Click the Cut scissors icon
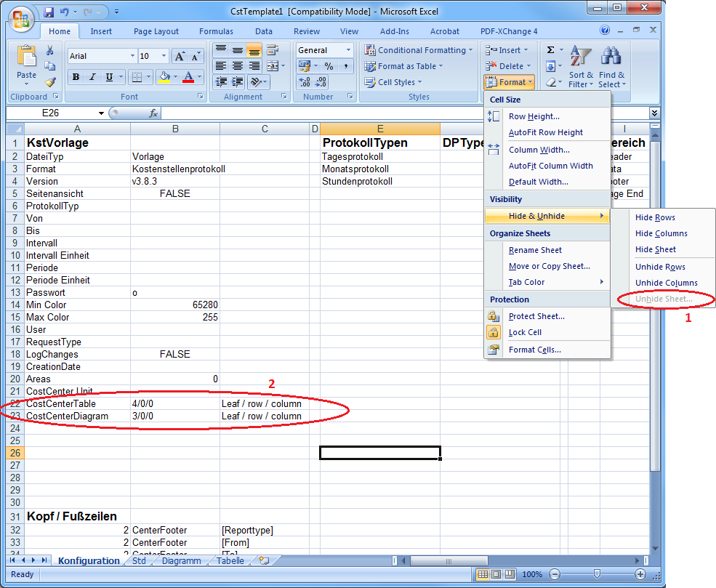Image resolution: width=716 pixels, height=588 pixels. [50, 51]
